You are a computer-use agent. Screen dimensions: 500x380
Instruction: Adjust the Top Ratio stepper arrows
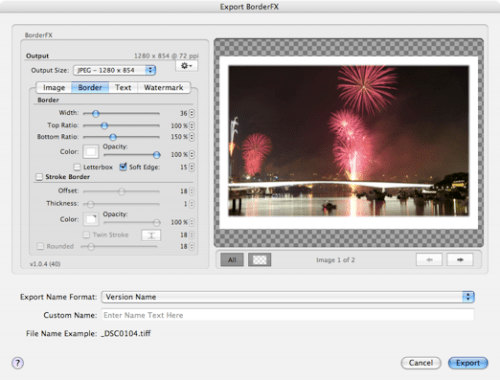click(x=192, y=126)
